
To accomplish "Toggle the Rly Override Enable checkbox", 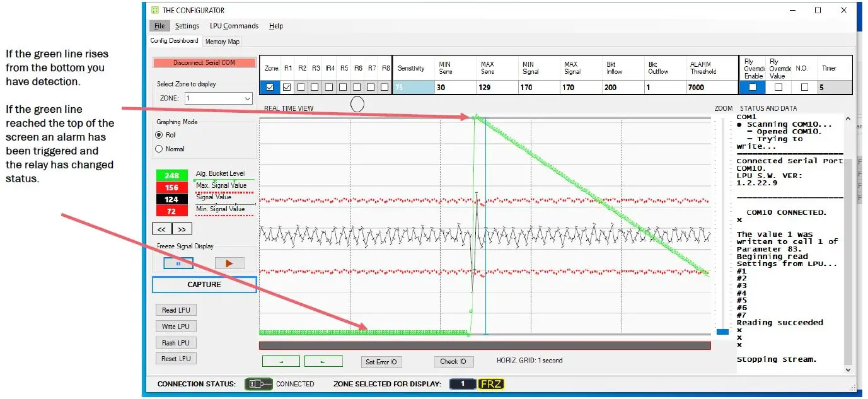I will click(751, 88).
